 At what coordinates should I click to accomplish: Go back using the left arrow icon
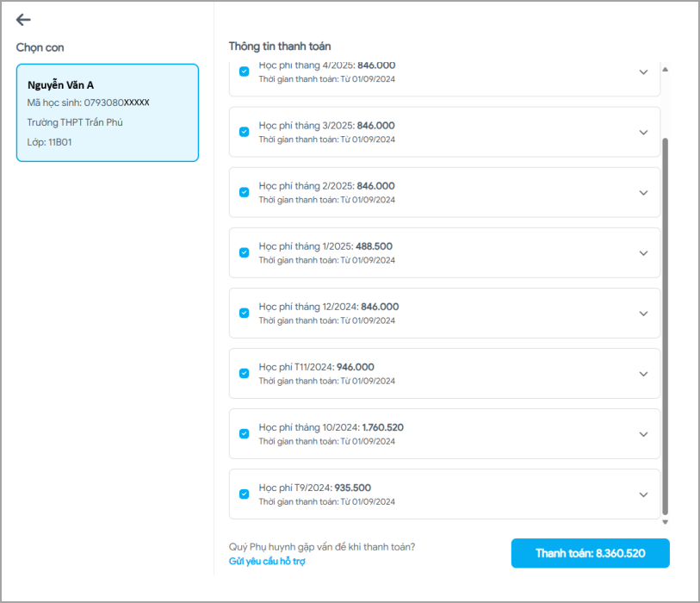(23, 20)
